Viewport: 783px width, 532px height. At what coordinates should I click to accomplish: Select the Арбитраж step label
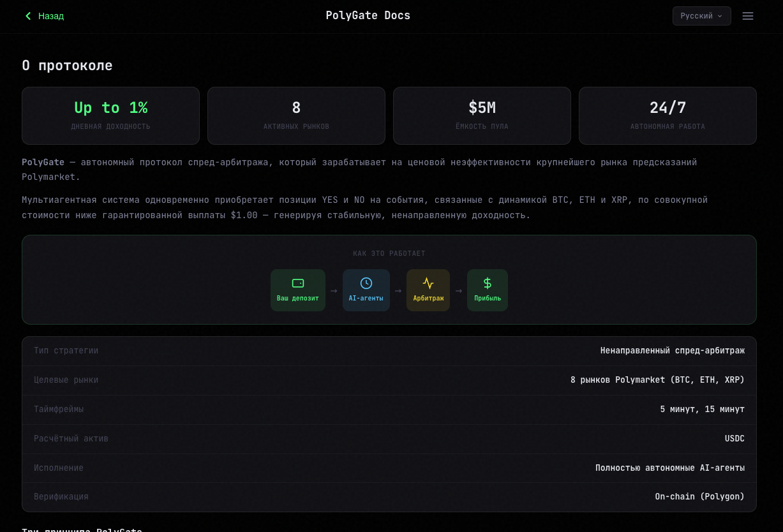[x=428, y=299]
